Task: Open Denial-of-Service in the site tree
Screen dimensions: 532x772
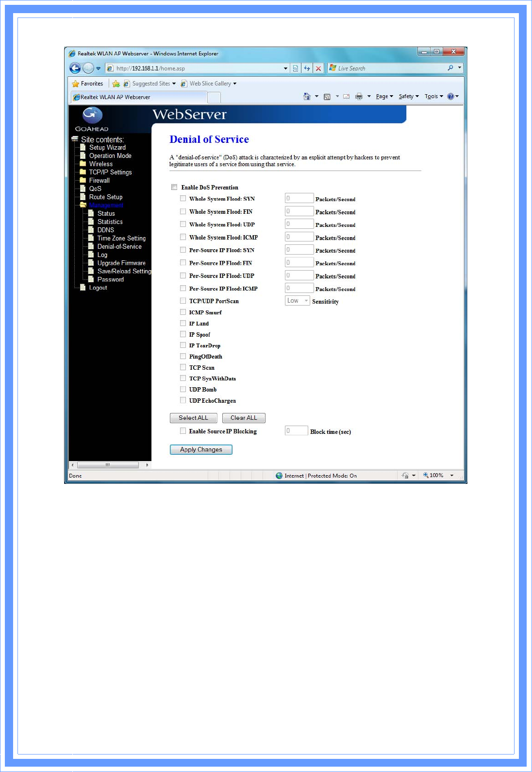Action: 119,246
